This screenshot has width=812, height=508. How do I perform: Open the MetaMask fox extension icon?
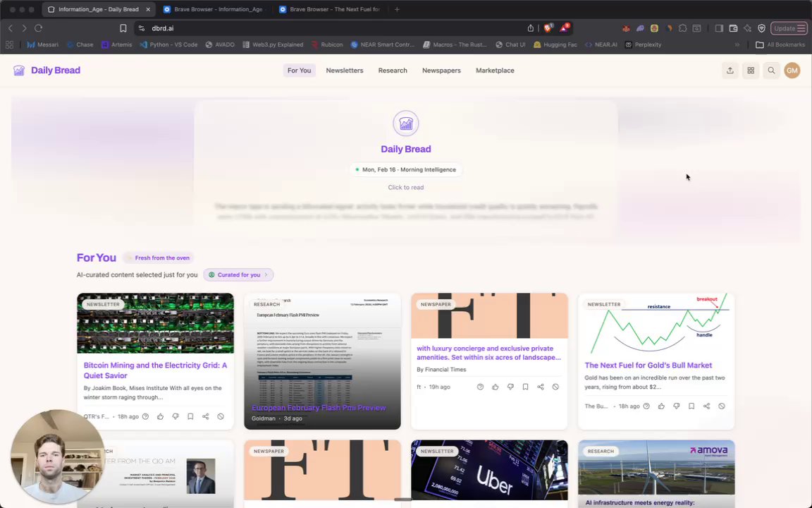click(x=626, y=28)
